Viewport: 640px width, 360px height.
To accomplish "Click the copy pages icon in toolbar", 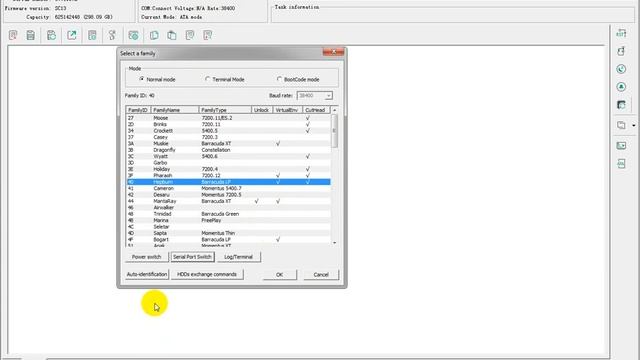I will coord(154,35).
